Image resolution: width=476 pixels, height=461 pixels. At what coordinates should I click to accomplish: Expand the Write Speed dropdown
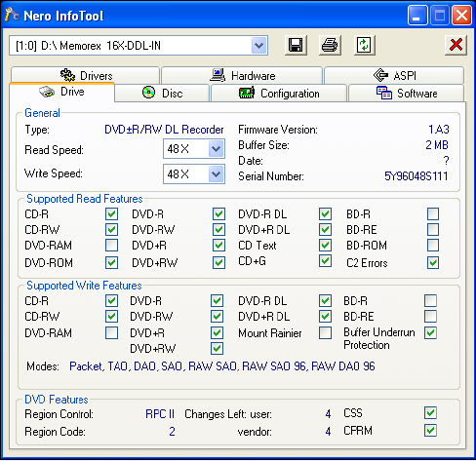[x=216, y=174]
